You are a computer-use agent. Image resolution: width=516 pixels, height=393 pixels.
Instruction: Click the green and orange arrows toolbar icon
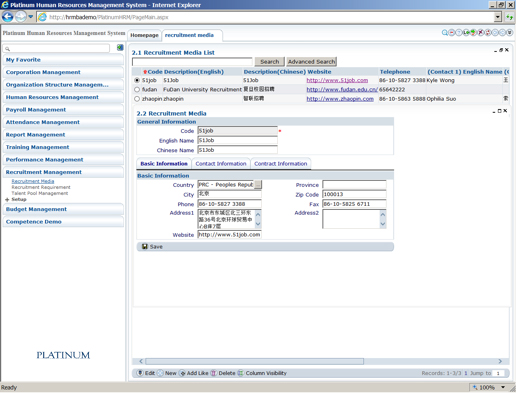[x=473, y=33]
